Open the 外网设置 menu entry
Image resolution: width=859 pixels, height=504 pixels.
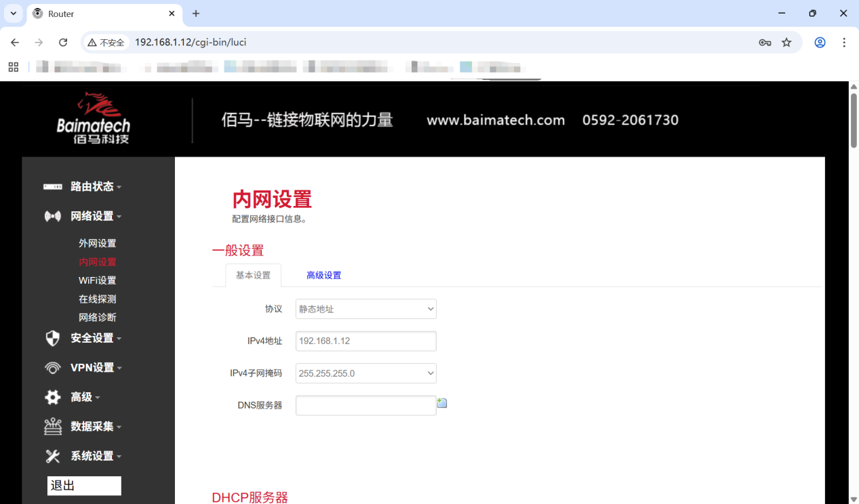(x=97, y=243)
